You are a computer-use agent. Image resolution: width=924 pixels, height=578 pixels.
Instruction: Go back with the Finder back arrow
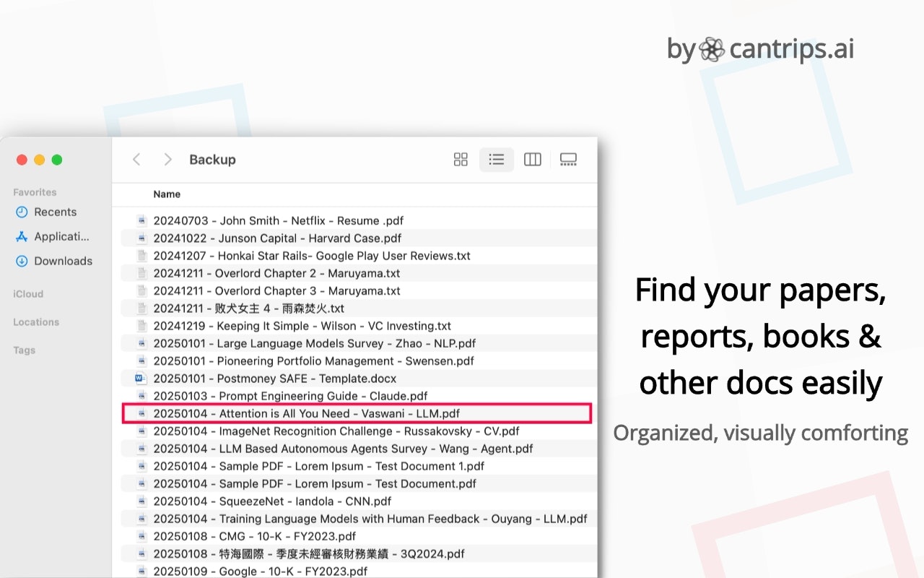pos(136,160)
